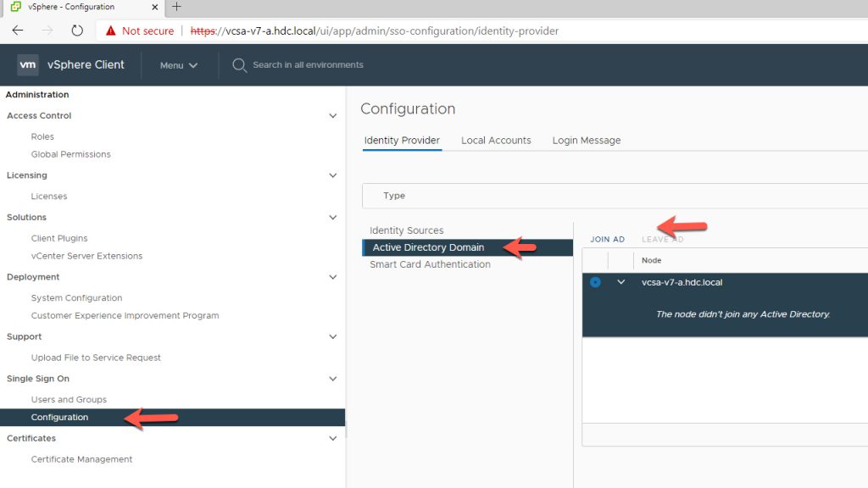Switch to Local Accounts tab
This screenshot has height=488, width=868.
(x=496, y=141)
